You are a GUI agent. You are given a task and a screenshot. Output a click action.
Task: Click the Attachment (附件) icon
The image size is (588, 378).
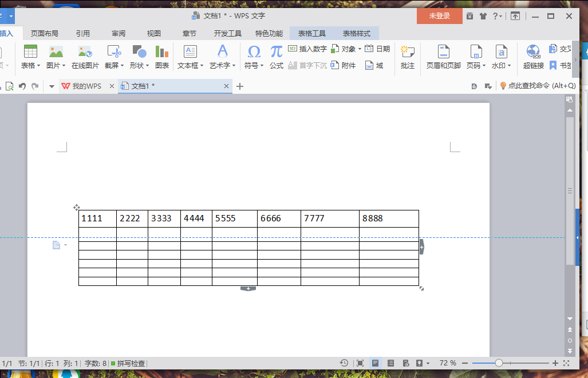[344, 65]
